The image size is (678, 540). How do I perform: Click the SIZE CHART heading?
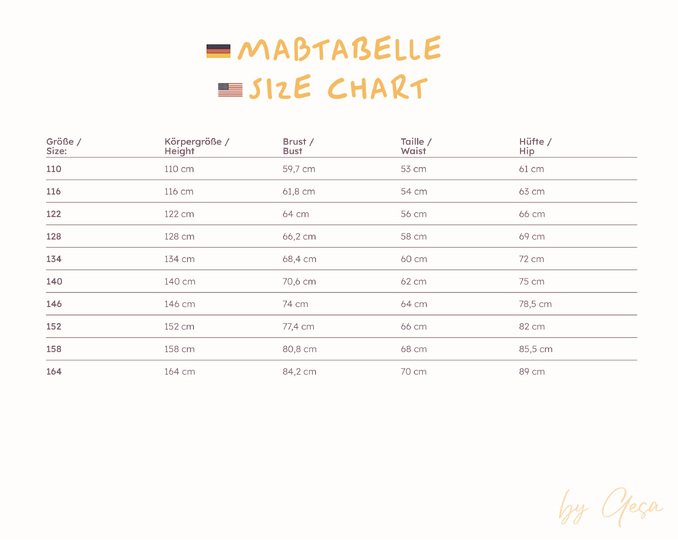(x=338, y=89)
